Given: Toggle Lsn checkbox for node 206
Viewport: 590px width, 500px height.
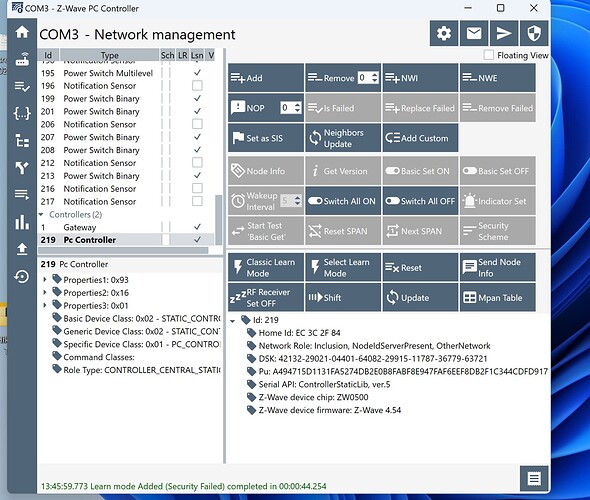Looking at the screenshot, I should 197,124.
